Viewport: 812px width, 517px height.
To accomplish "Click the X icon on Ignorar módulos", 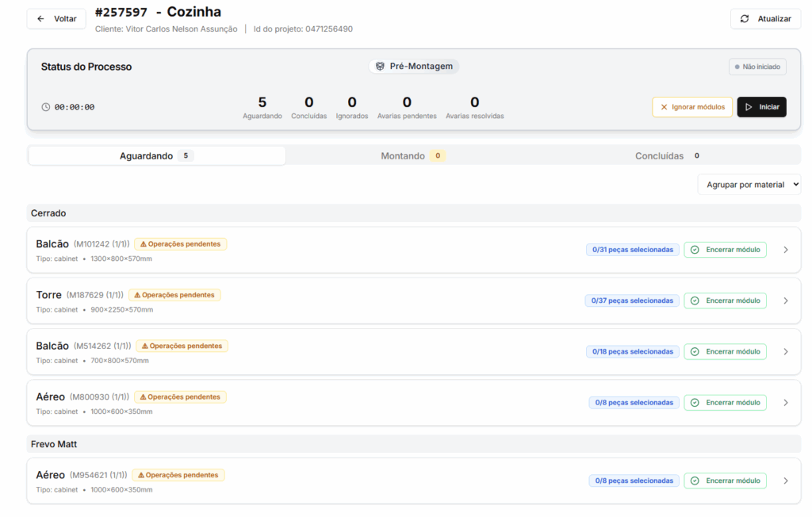I will click(664, 107).
